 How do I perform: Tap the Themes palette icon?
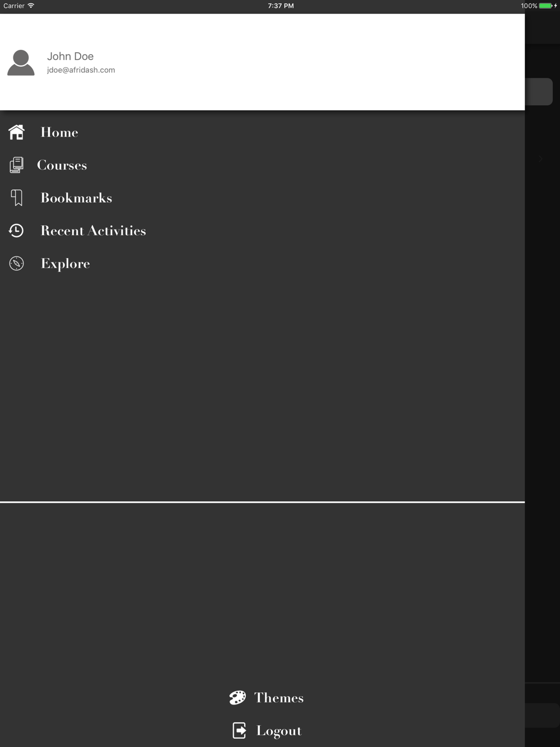point(237,697)
